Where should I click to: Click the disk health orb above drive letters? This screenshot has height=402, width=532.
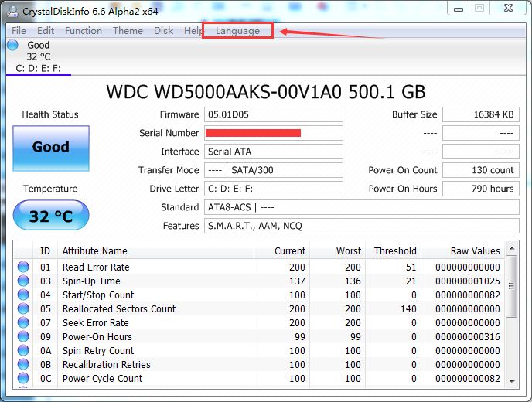tap(12, 46)
